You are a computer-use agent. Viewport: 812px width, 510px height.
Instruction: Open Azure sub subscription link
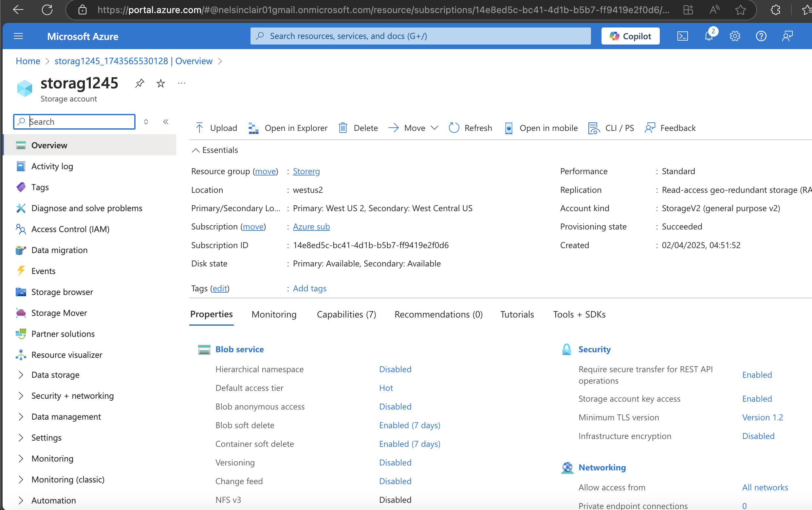(311, 227)
